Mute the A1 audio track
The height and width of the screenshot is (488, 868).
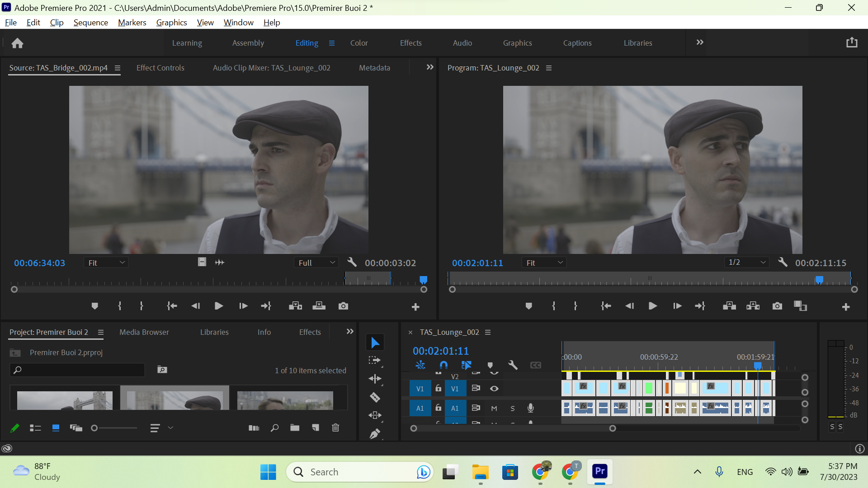pos(494,408)
